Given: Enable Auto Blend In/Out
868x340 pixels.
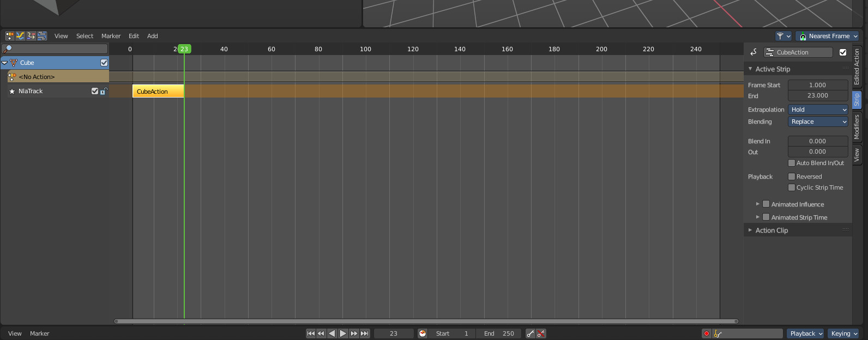Looking at the screenshot, I should tap(792, 163).
